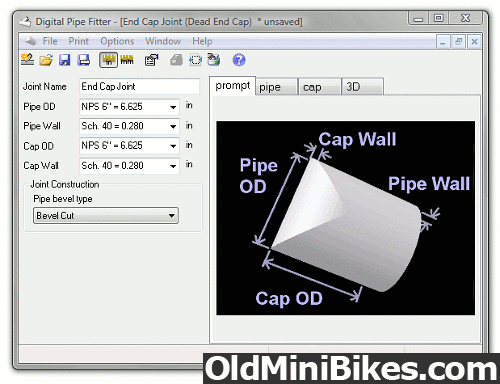Open the Options menu
Viewport: 500px width, 384px height.
tap(117, 41)
